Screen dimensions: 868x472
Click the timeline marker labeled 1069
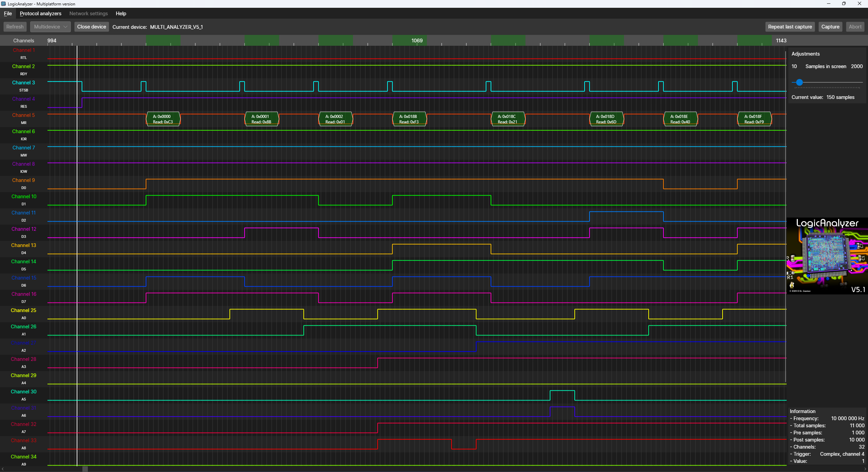click(417, 40)
